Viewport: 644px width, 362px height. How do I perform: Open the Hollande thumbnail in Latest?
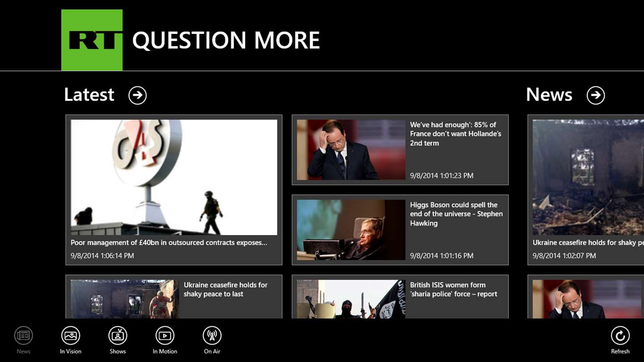coord(351,150)
